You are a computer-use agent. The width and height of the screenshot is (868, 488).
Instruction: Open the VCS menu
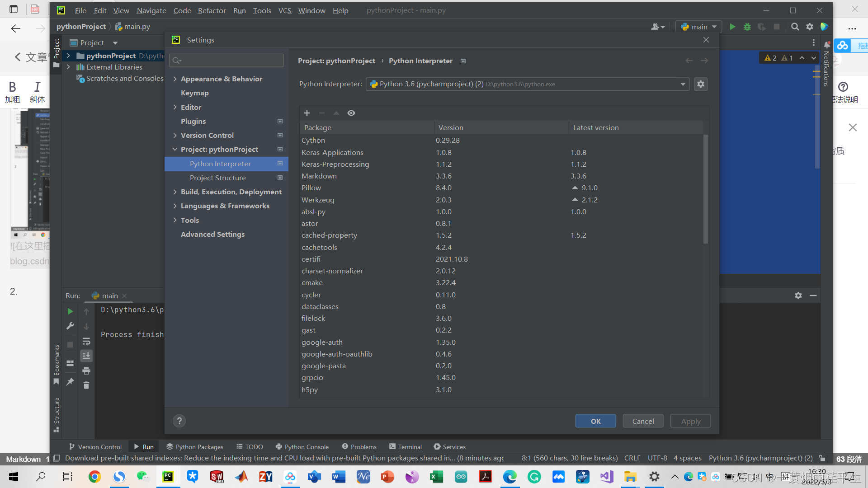(x=285, y=10)
